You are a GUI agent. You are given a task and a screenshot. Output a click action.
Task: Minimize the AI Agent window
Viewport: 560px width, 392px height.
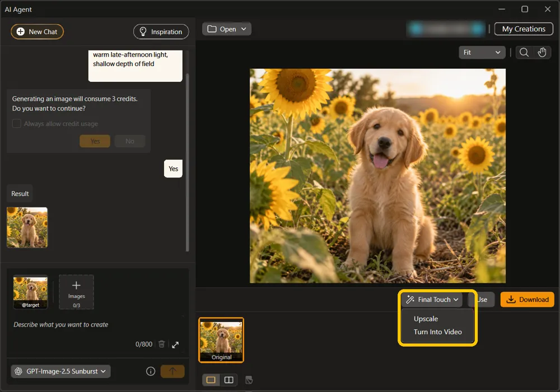click(502, 9)
